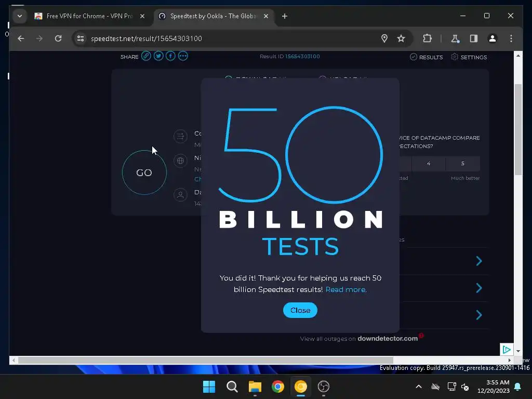Image resolution: width=532 pixels, height=399 pixels.
Task: Bookmark this page with star
Action: click(401, 38)
